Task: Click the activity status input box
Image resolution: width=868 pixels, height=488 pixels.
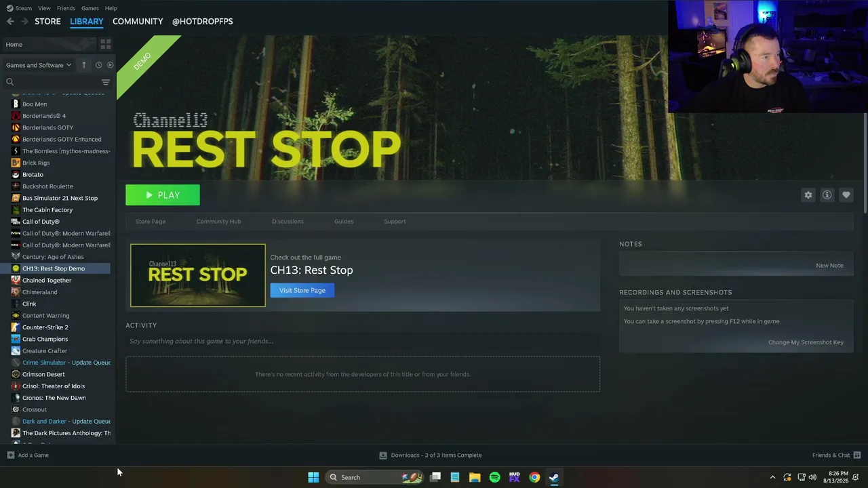Action: [x=363, y=341]
